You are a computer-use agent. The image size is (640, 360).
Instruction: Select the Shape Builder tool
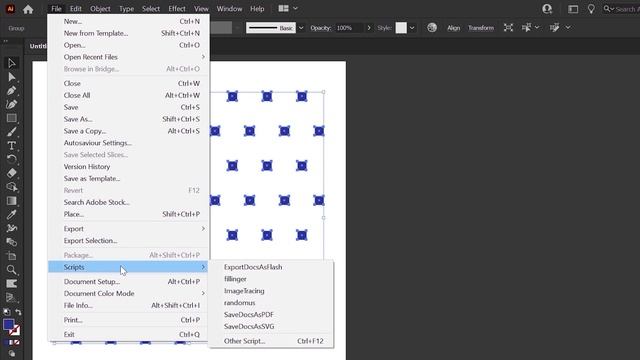click(x=11, y=187)
